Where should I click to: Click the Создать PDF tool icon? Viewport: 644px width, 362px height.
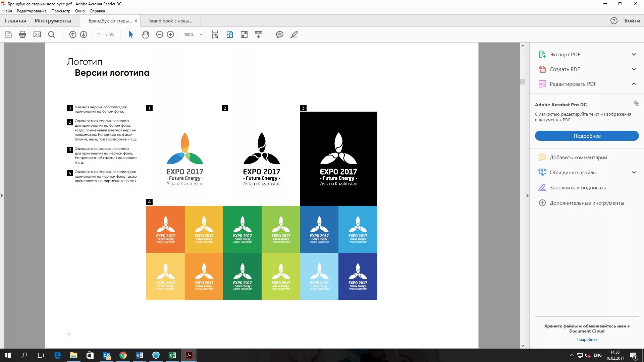pyautogui.click(x=542, y=69)
